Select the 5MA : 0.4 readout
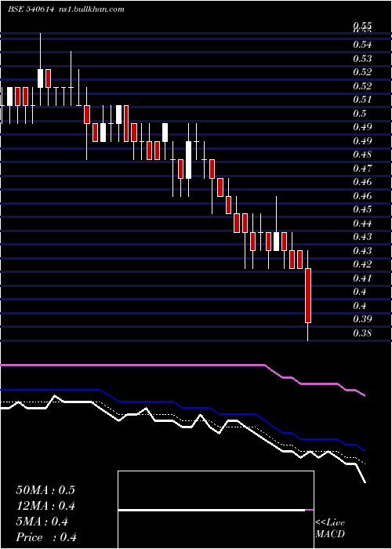 42,522
